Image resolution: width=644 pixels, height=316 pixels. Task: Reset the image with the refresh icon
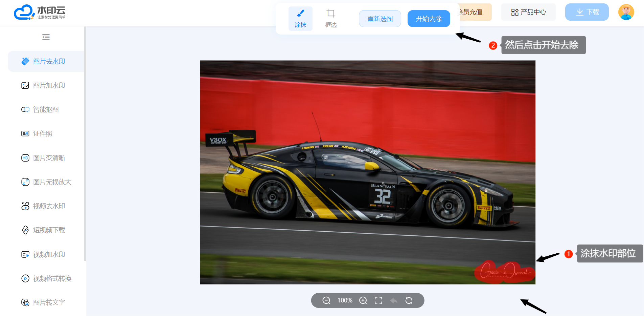(409, 300)
